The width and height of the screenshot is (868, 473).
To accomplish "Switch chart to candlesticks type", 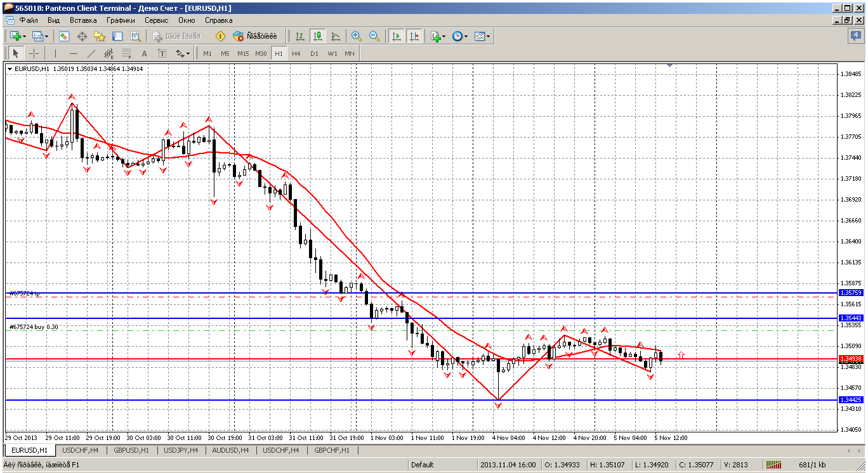I will click(317, 37).
